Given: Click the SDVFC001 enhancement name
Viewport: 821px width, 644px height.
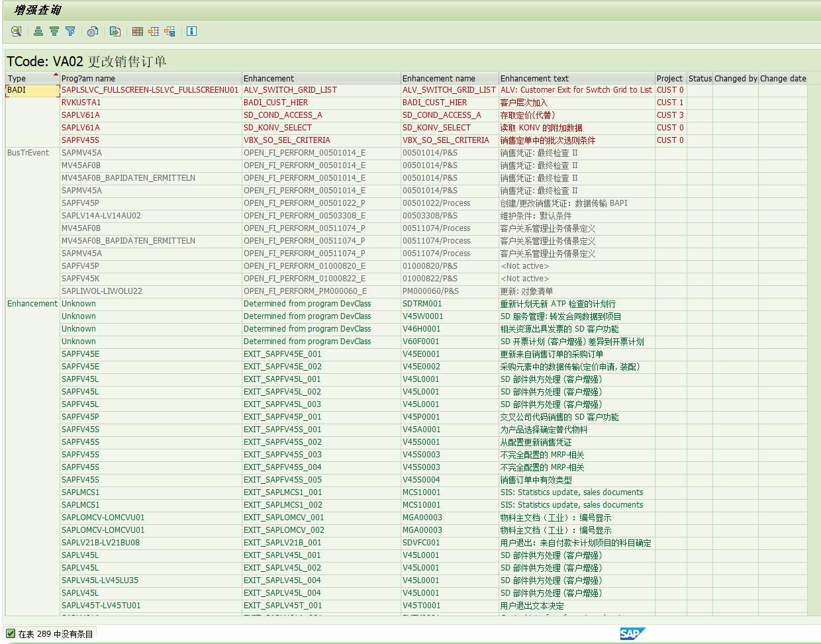Looking at the screenshot, I should (x=450, y=543).
